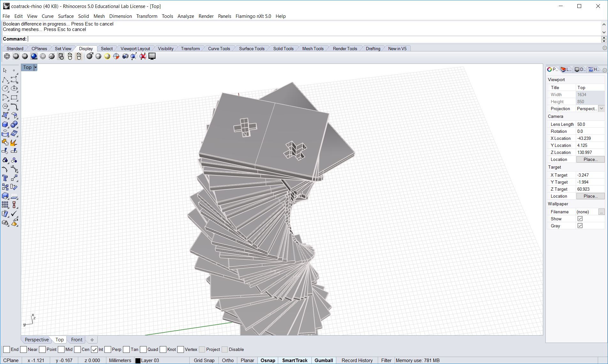Viewport: 608px width, 364px height.
Task: Enable the Perp osnap checkbox
Action: pos(108,349)
